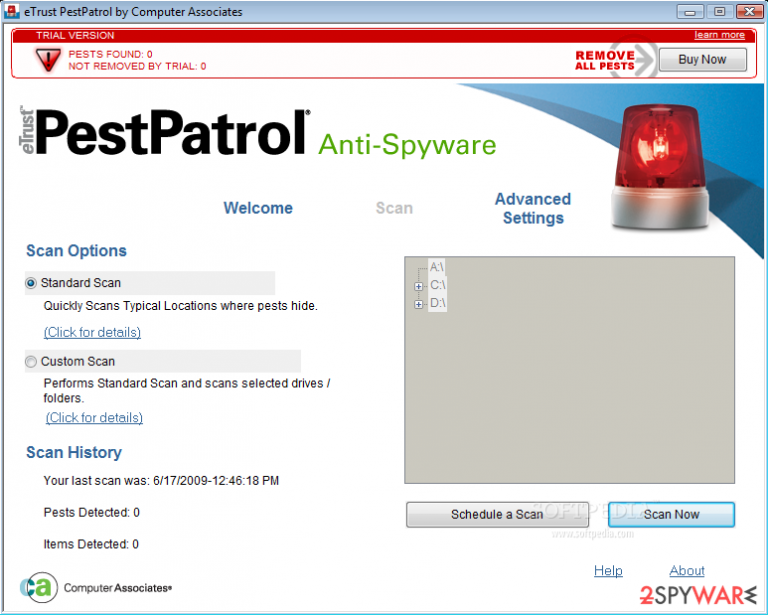The height and width of the screenshot is (615, 768).
Task: Click the Pests Found: 0 text
Action: point(110,54)
